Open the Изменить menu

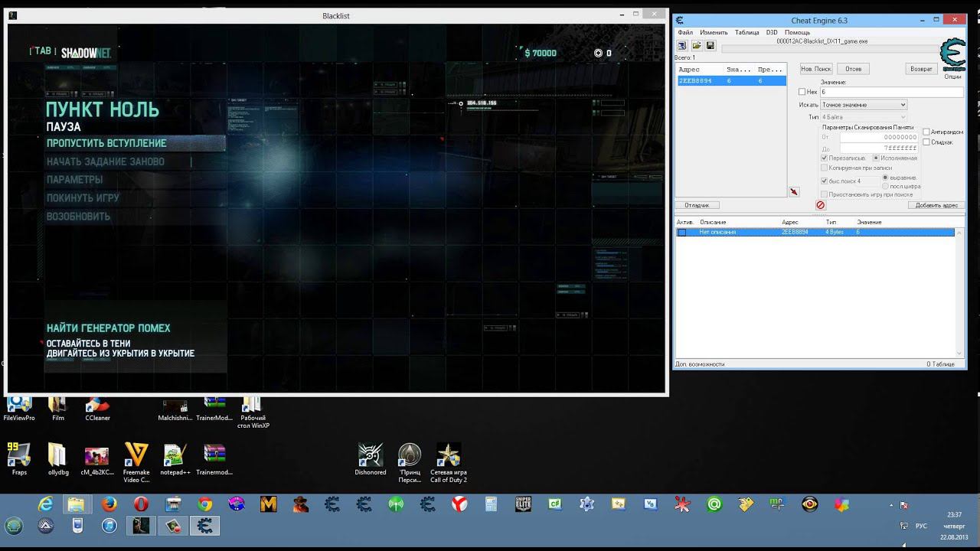tap(714, 32)
